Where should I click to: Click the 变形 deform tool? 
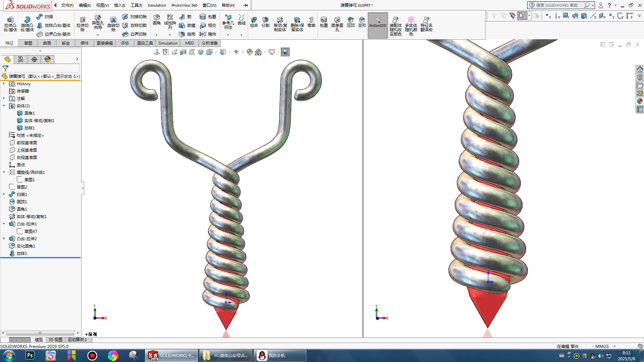362,22
